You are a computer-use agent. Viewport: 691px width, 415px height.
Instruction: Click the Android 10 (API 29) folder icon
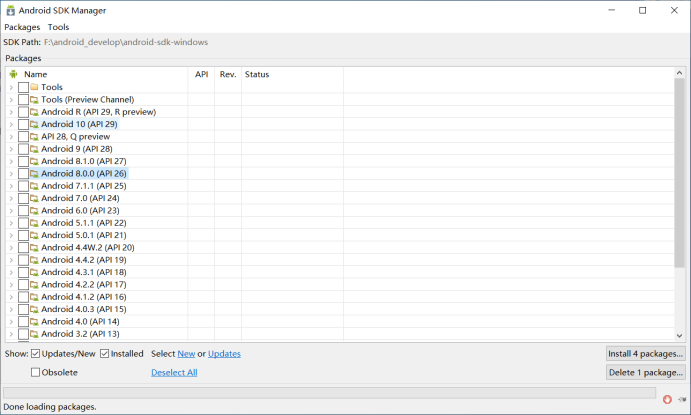34,124
